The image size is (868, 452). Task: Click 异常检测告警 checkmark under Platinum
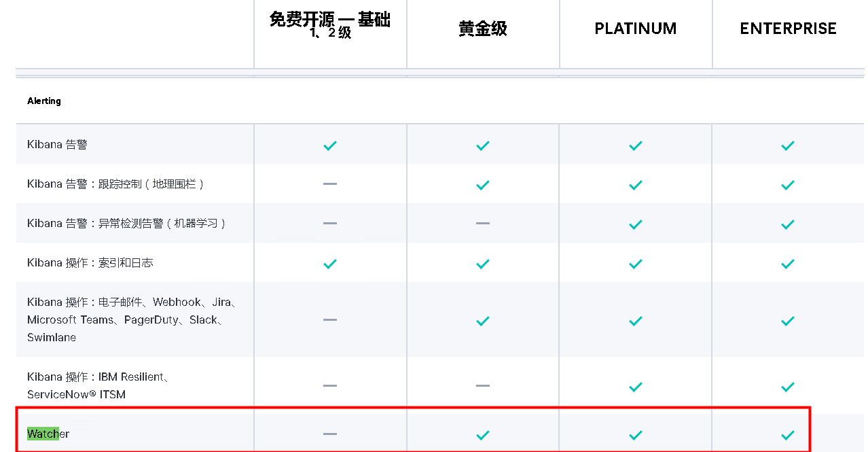636,224
